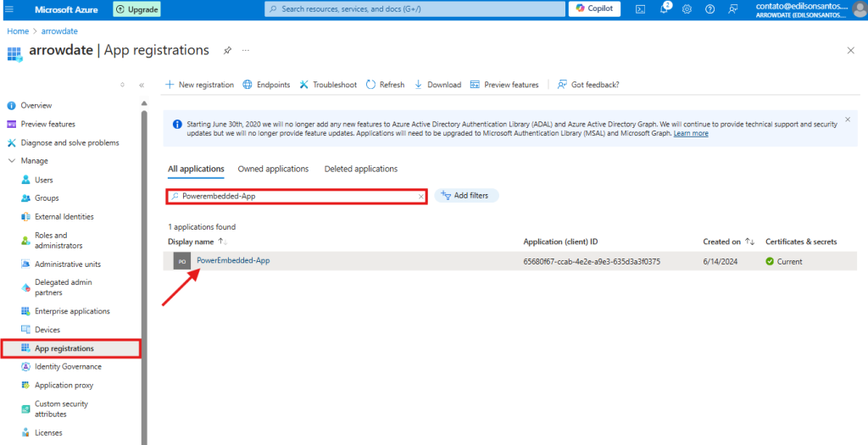Click Add filters button
This screenshot has height=445, width=868.
coord(466,196)
